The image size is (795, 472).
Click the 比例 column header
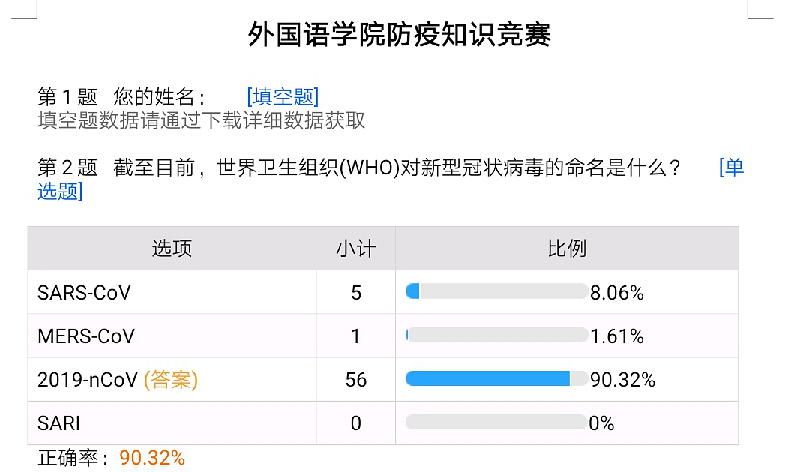tap(566, 248)
